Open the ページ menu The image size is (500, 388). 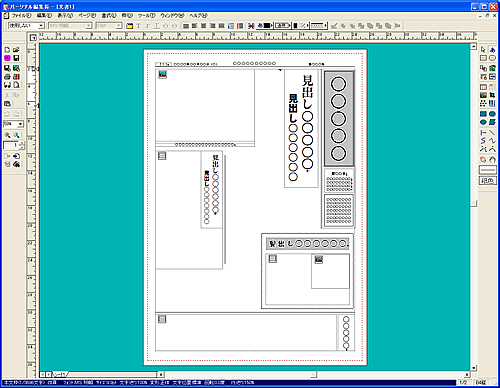click(87, 16)
